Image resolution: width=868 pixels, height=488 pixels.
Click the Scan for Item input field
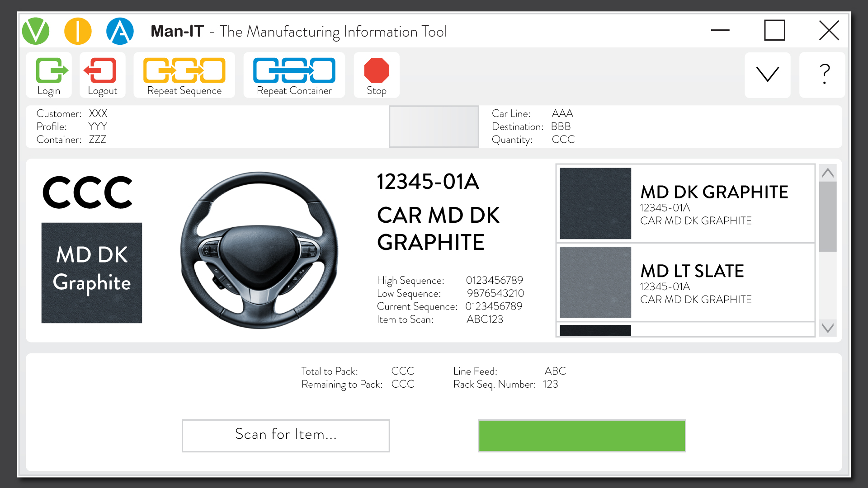(286, 435)
